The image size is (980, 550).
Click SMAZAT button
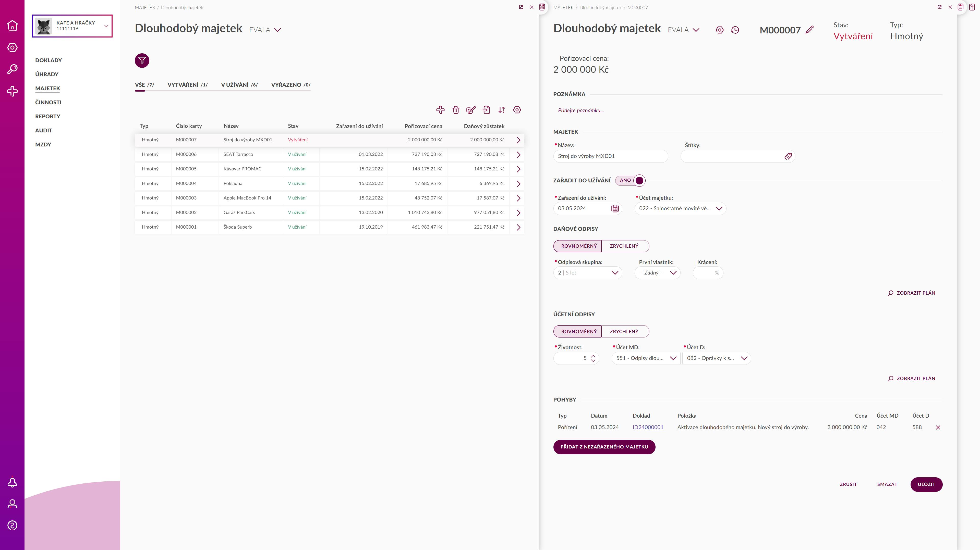point(887,484)
